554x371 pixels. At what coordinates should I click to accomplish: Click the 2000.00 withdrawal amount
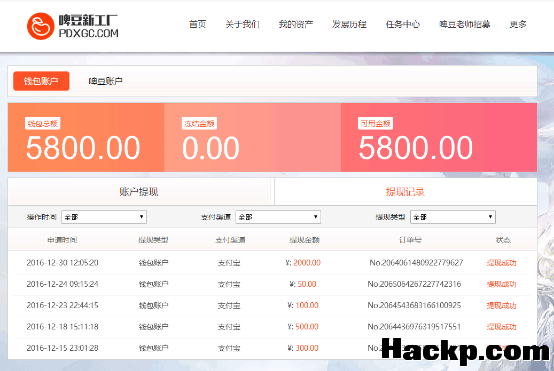307,263
